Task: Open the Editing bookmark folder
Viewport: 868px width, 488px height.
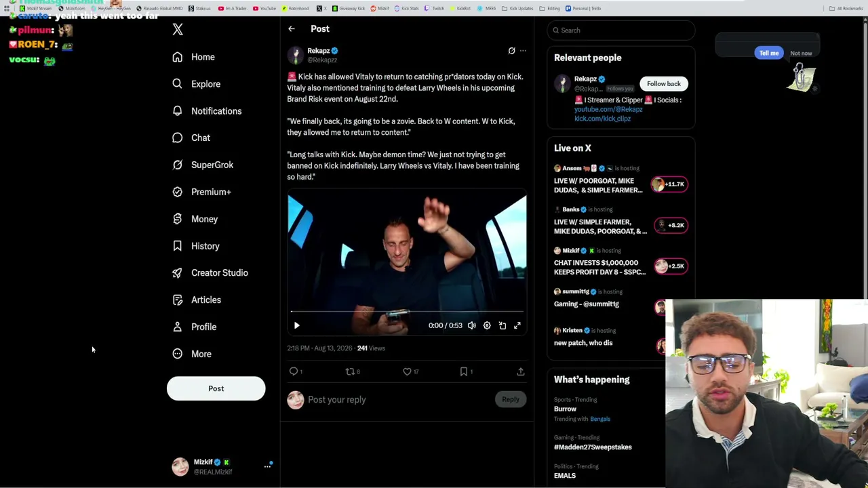Action: point(550,9)
